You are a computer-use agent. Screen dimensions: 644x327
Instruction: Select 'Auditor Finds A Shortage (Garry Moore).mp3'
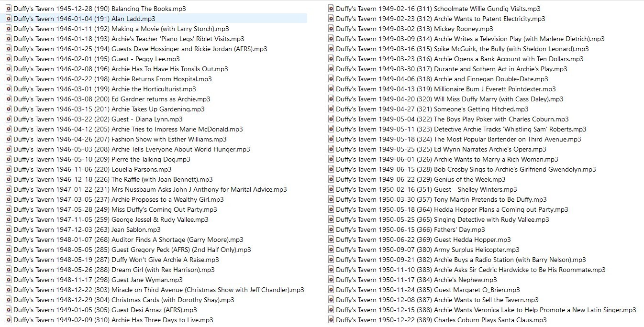tap(128, 240)
